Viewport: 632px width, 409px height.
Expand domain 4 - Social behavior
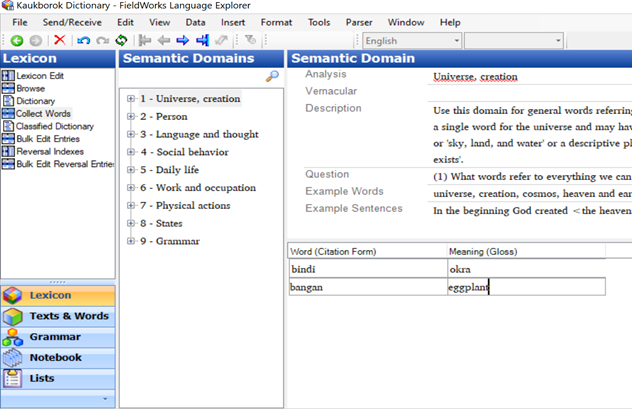[131, 152]
